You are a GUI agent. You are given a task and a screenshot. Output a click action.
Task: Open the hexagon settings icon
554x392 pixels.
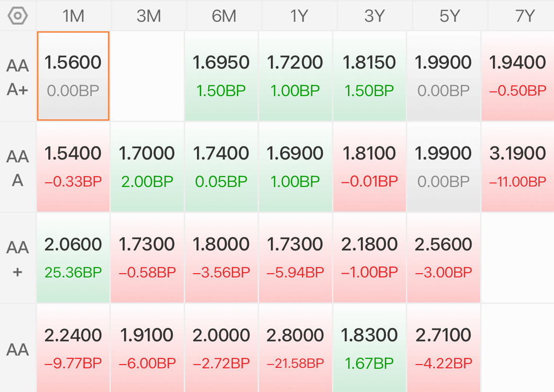[18, 16]
